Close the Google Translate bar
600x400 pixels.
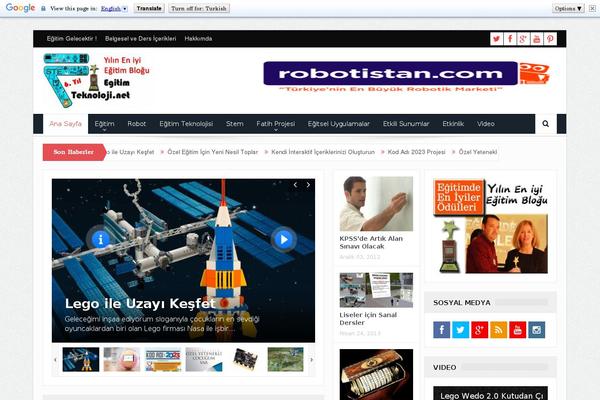tap(592, 8)
